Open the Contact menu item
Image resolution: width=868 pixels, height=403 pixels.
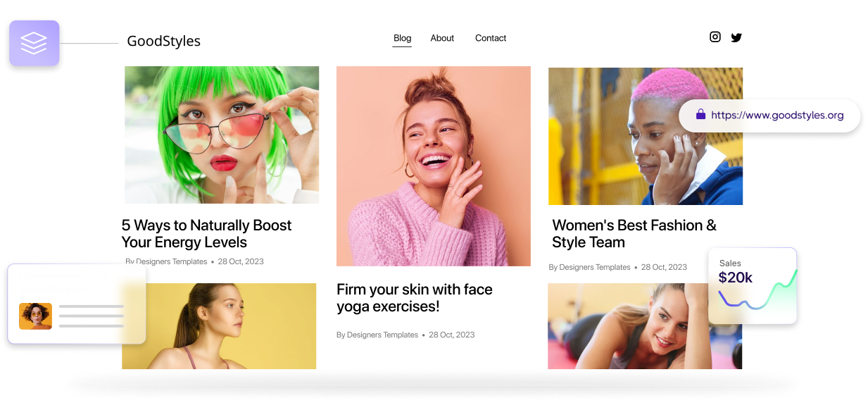[491, 38]
